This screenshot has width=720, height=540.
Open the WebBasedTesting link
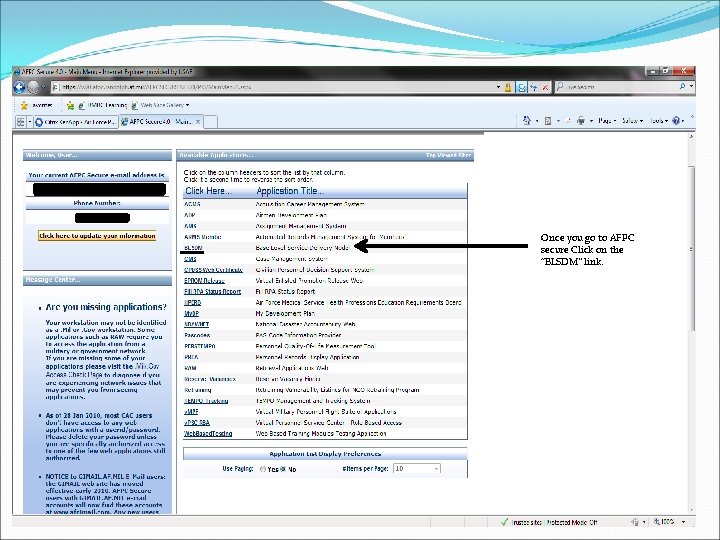click(x=208, y=433)
